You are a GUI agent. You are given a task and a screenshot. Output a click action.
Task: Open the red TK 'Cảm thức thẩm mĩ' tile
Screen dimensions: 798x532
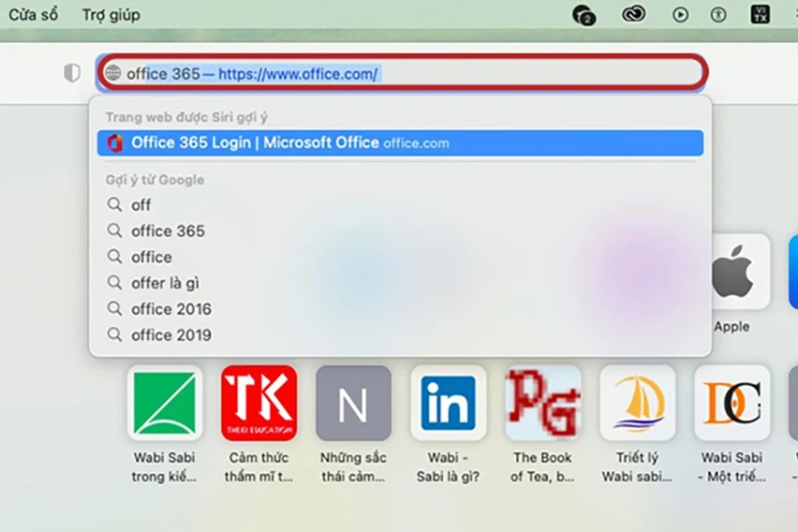pyautogui.click(x=259, y=403)
